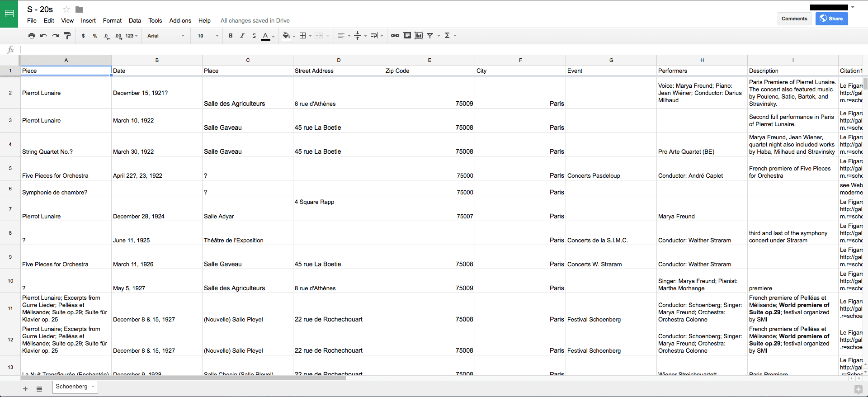Show the all sheets list
868x397 pixels.
[39, 389]
